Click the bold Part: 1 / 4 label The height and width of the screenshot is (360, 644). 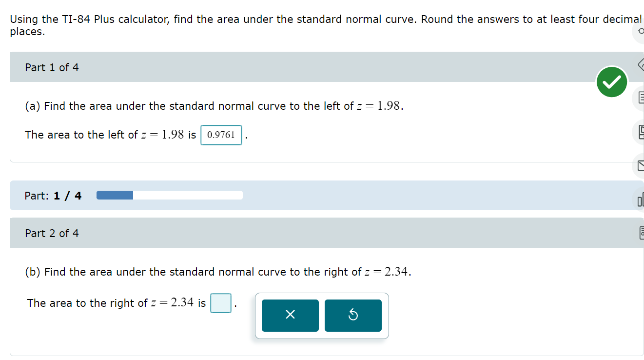coord(54,195)
